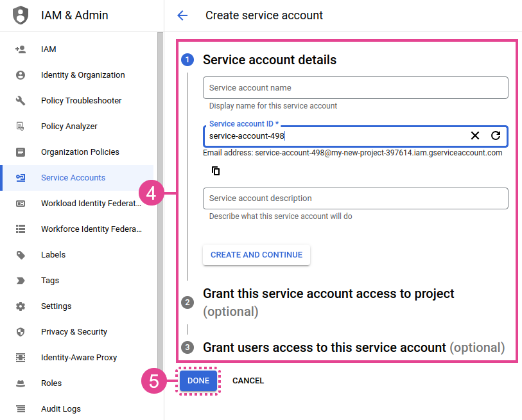Select Organization Policies in sidebar

click(77, 152)
